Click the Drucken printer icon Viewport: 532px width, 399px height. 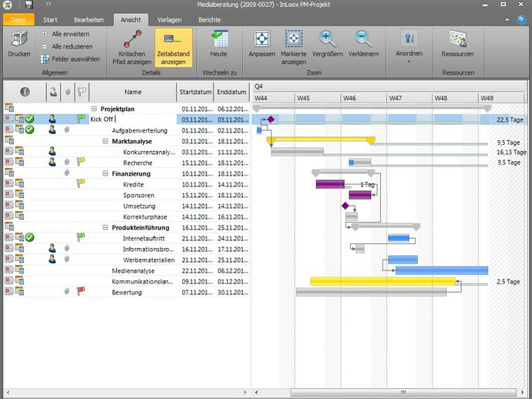[x=19, y=39]
